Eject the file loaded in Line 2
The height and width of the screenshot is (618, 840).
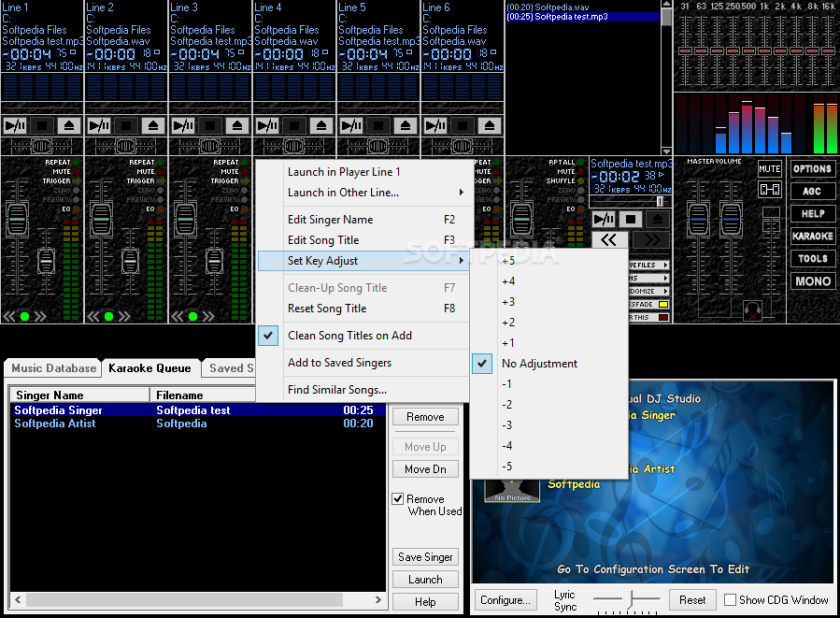click(x=152, y=126)
